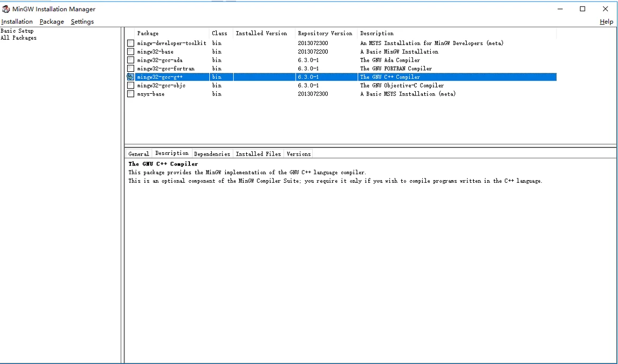Viewport: 618px width, 364px height.
Task: Mark the mingw32-base package checkbox
Action: tap(130, 51)
